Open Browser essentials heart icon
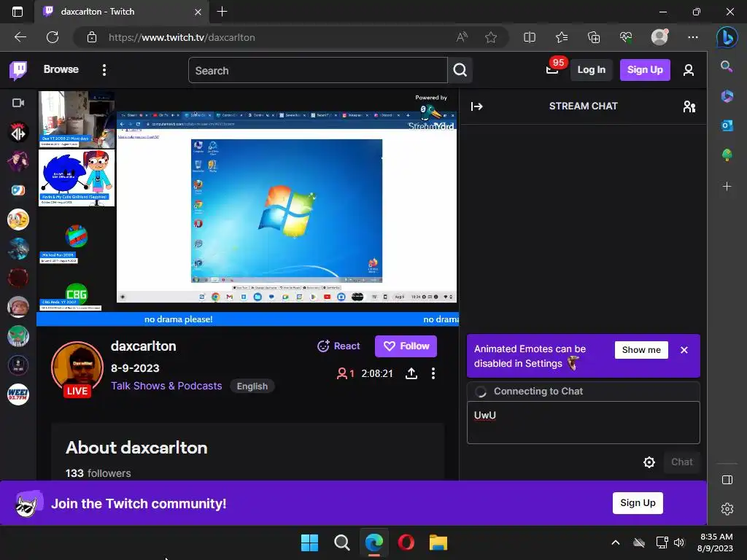Viewport: 747px width, 560px height. [626, 37]
